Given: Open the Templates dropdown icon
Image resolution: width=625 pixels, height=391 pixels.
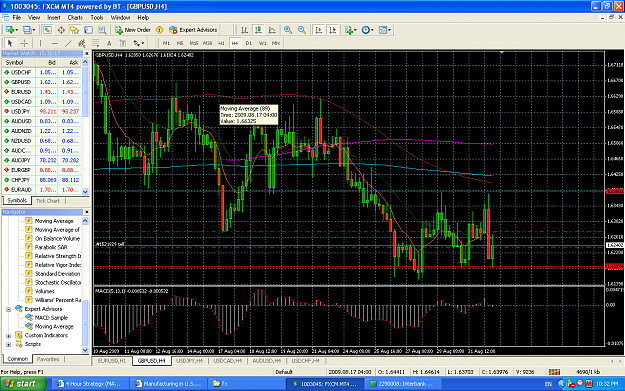Looking at the screenshot, I should click(385, 30).
